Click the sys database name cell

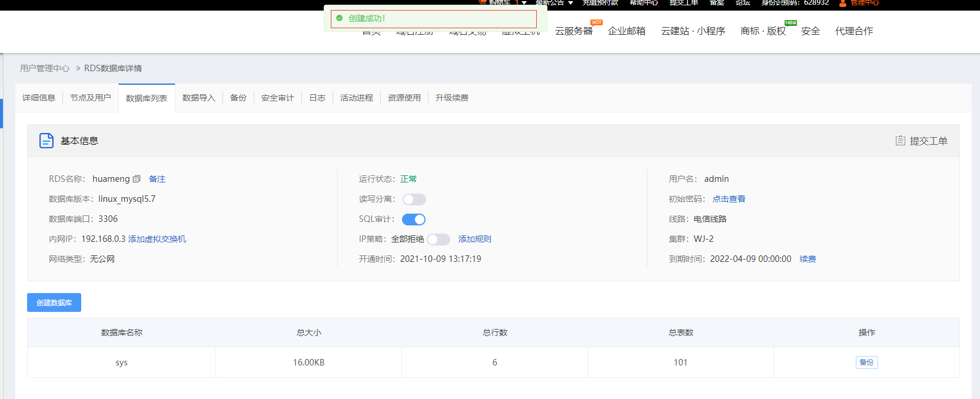[x=122, y=363]
